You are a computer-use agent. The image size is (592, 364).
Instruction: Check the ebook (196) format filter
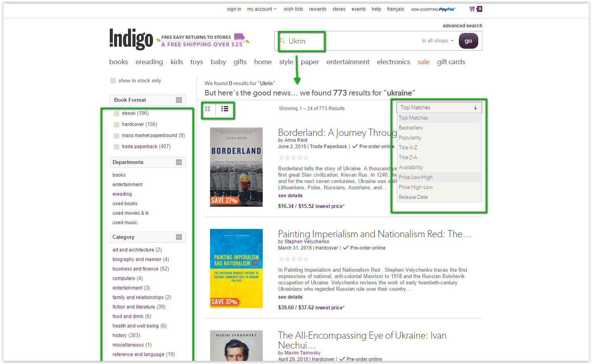[116, 114]
